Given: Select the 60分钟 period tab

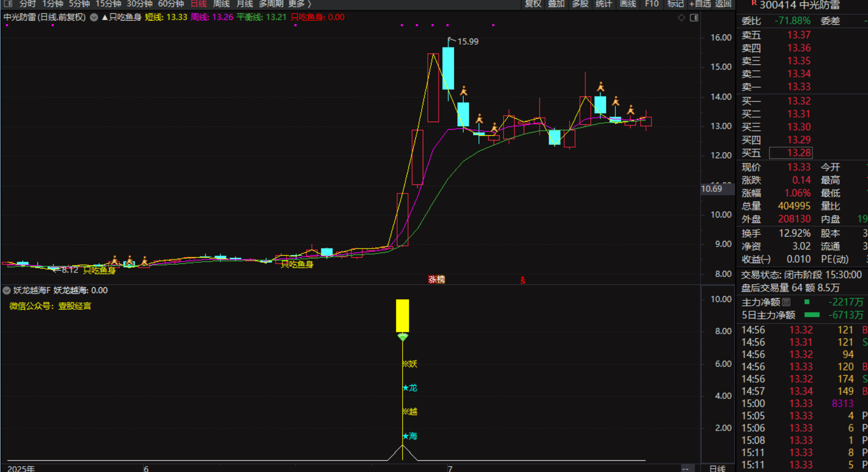Looking at the screenshot, I should tap(171, 4).
